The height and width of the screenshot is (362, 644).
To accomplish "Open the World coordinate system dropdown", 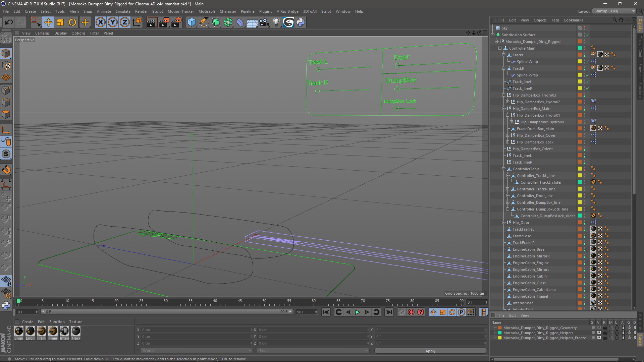I will click(x=196, y=351).
